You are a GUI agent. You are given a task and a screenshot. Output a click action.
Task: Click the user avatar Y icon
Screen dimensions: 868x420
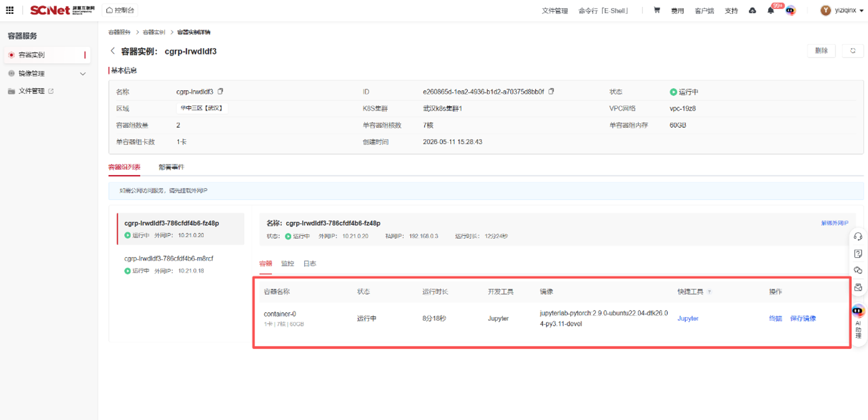coord(825,10)
